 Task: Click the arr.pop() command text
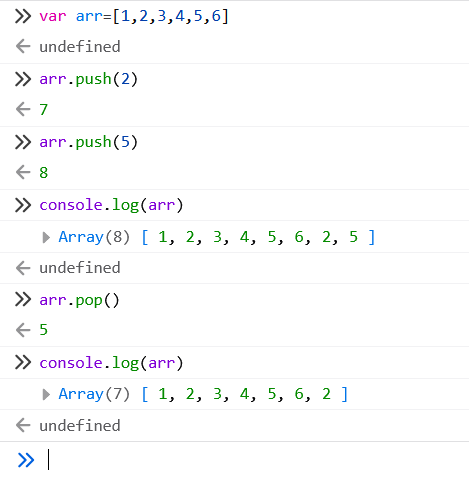(79, 300)
